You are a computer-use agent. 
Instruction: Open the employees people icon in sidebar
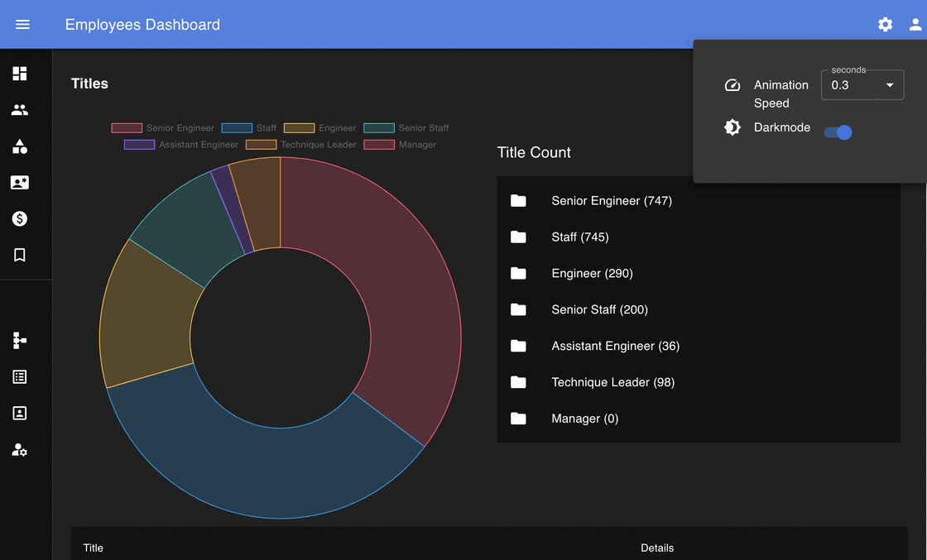coord(20,110)
